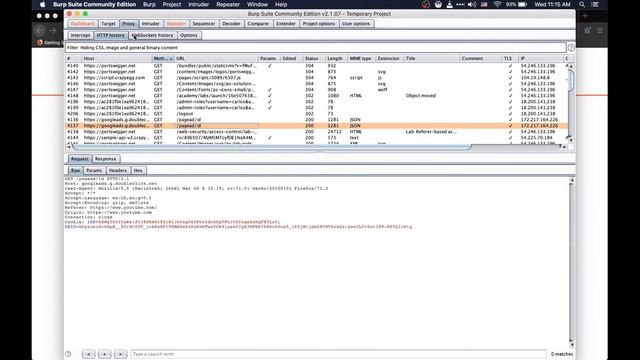Open the Window menu
Viewport: 640px width, 360px height.
(x=257, y=4)
